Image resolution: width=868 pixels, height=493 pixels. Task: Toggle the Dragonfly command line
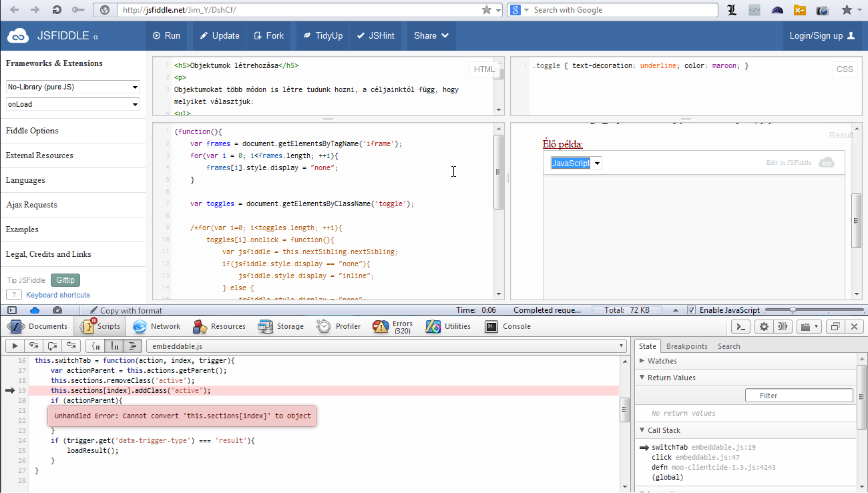[740, 326]
